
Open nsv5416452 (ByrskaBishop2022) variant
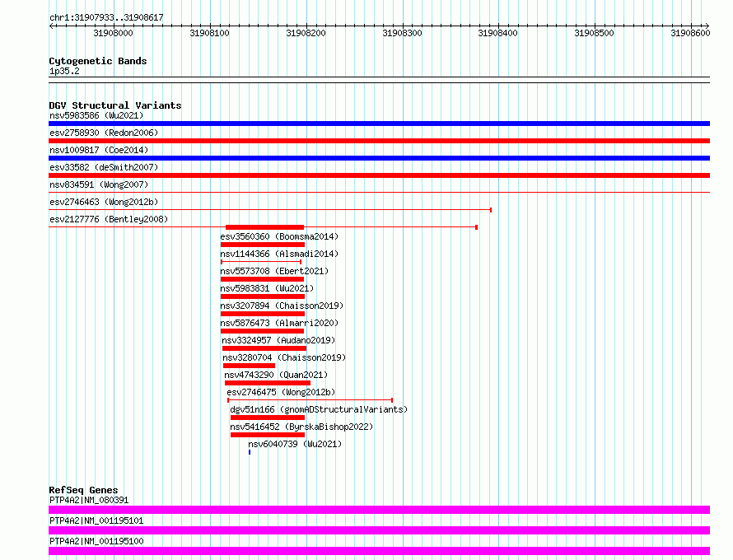[301, 427]
